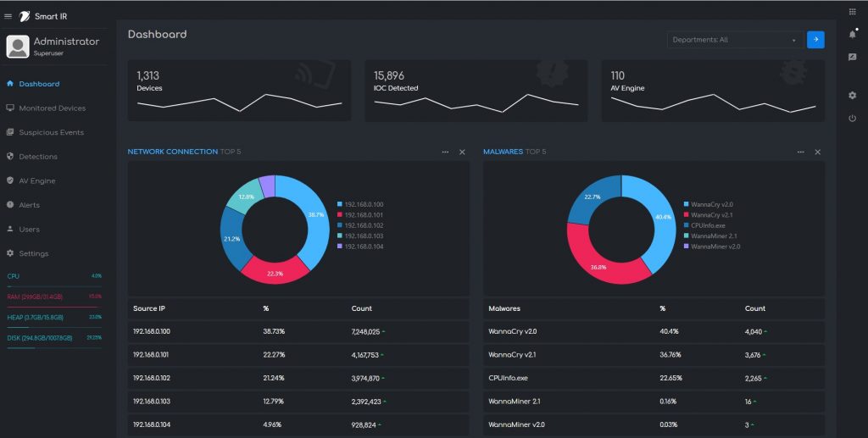The image size is (868, 438).
Task: Open Suspicious Events menu item
Action: 51,132
